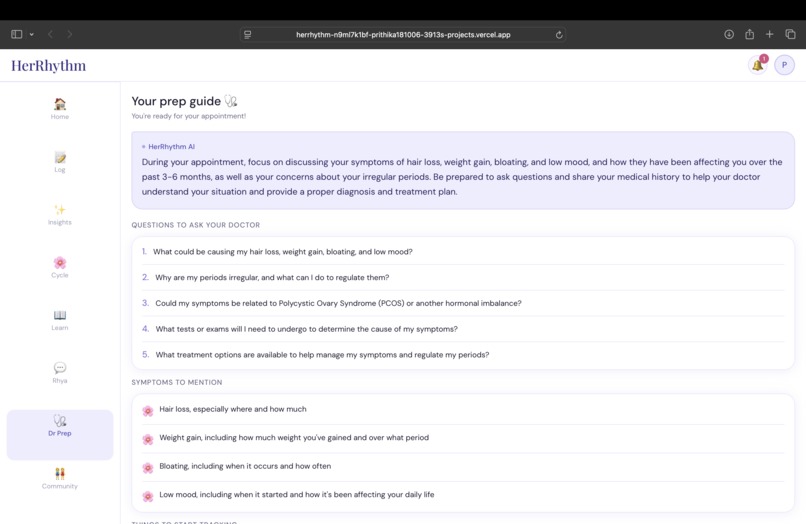
Task: Click the 'Questions to ask your doctor' heading
Action: (195, 225)
